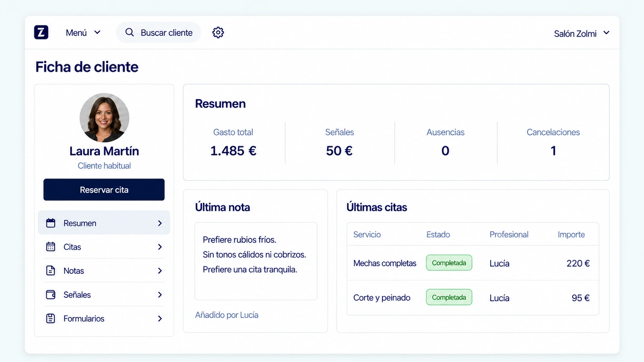Click the Completada badge for Mechas completas

[x=449, y=263]
